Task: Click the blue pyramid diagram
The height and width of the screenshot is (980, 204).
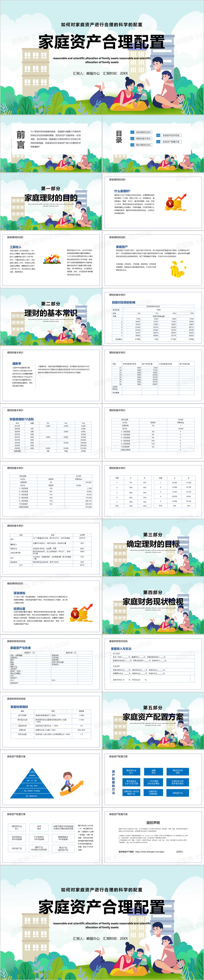Action: click(x=32, y=783)
